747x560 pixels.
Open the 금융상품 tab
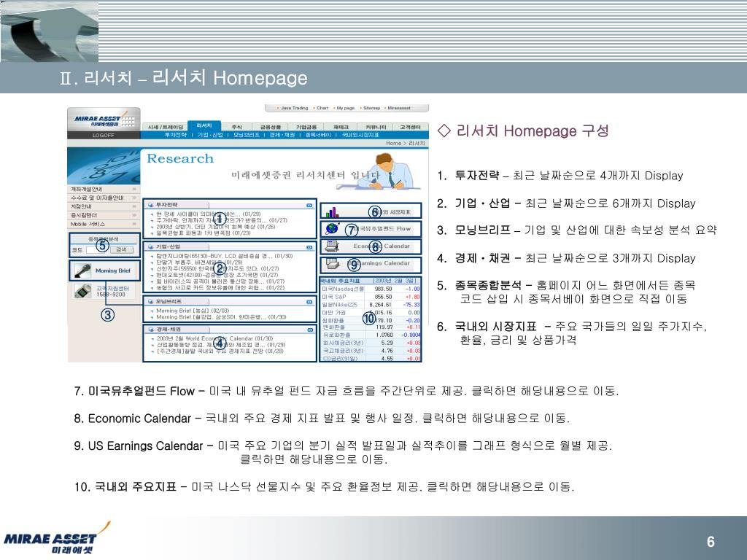(270, 127)
